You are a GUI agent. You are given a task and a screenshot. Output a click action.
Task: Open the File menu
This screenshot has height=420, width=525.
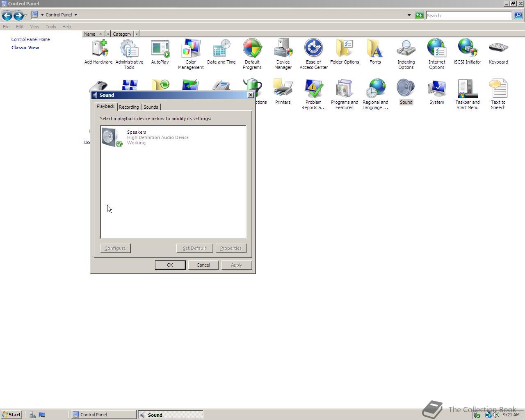[6, 27]
